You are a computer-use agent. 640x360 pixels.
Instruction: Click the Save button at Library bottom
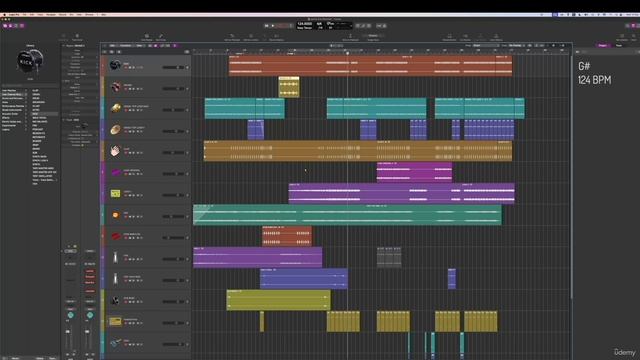coord(53,358)
